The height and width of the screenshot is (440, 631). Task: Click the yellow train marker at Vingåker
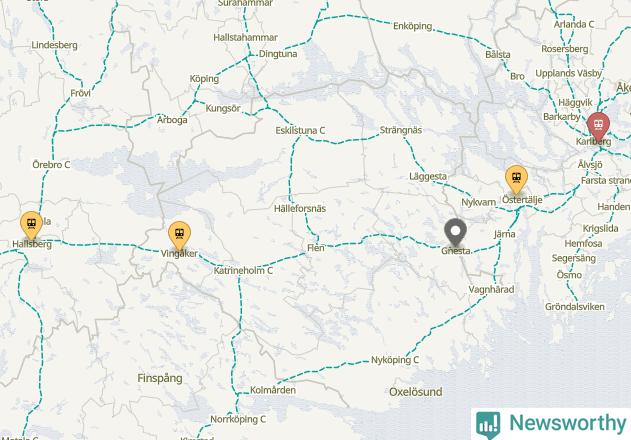point(179,234)
